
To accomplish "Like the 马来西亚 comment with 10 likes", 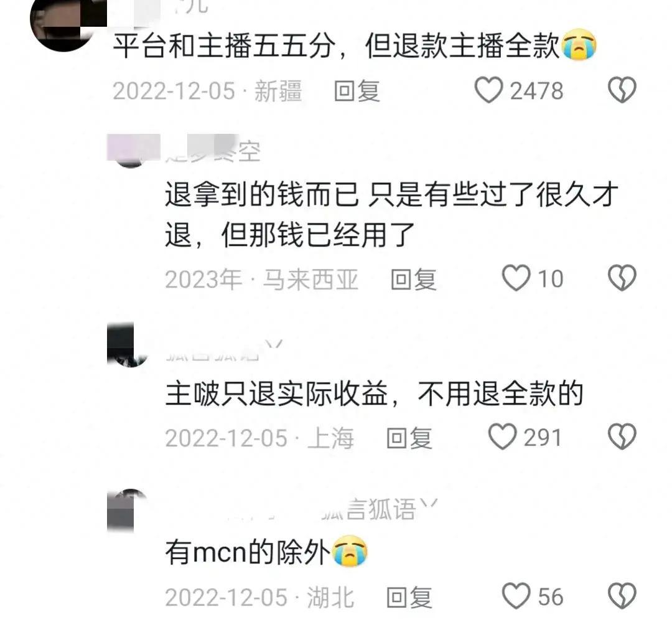I will tap(516, 278).
